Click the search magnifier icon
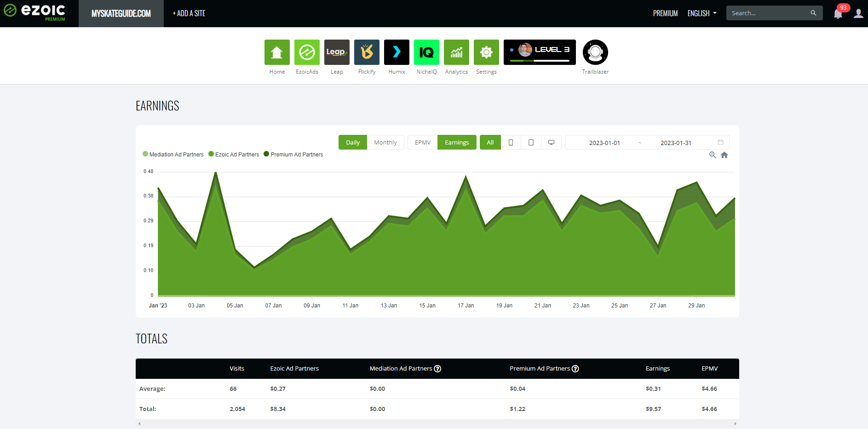868x429 pixels. (813, 13)
